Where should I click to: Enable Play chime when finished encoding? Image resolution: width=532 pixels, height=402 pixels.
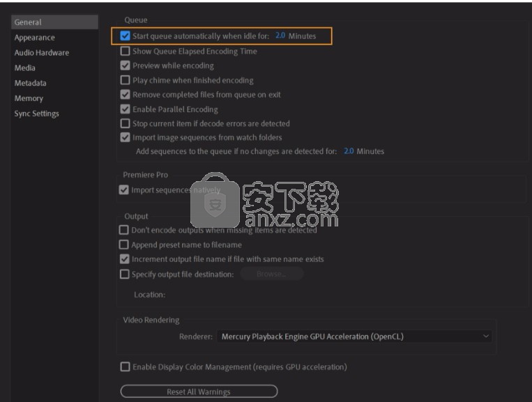tap(125, 80)
